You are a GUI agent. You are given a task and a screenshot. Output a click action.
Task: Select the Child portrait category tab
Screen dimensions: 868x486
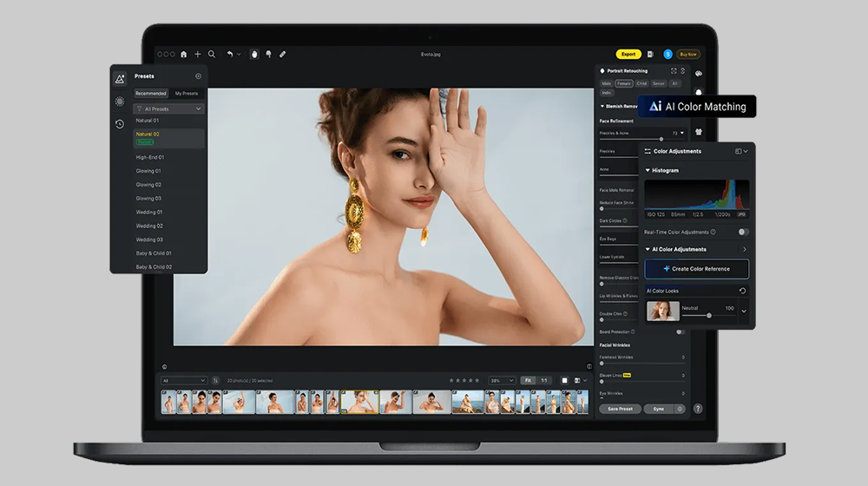[641, 83]
